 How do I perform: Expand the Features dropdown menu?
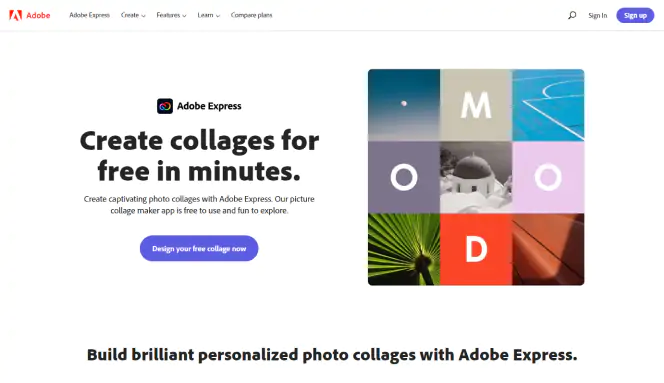click(171, 15)
